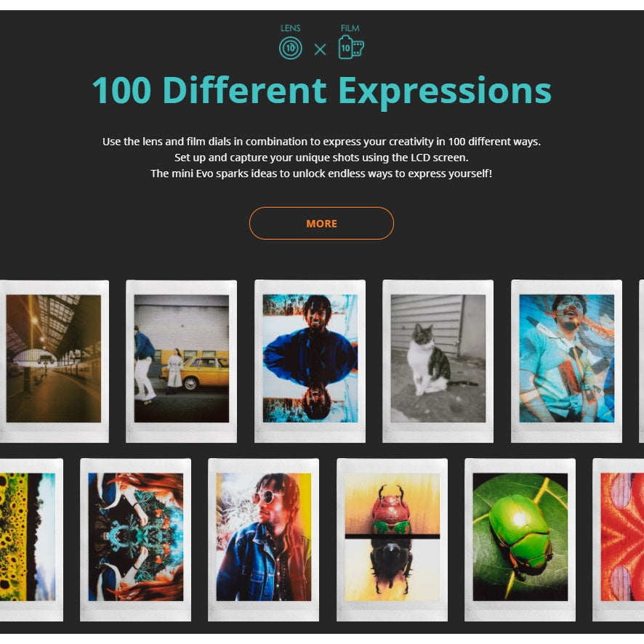Click the LENS dial icon

(x=290, y=48)
